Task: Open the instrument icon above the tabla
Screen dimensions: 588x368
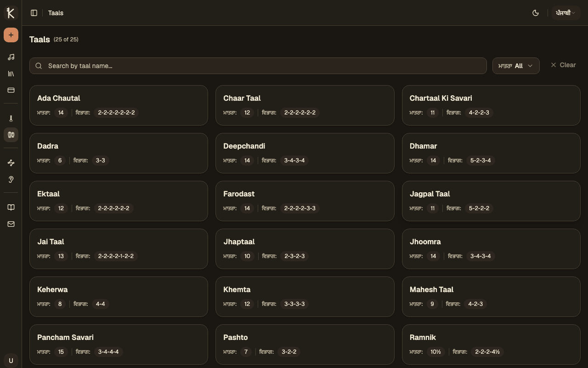Action: (11, 118)
